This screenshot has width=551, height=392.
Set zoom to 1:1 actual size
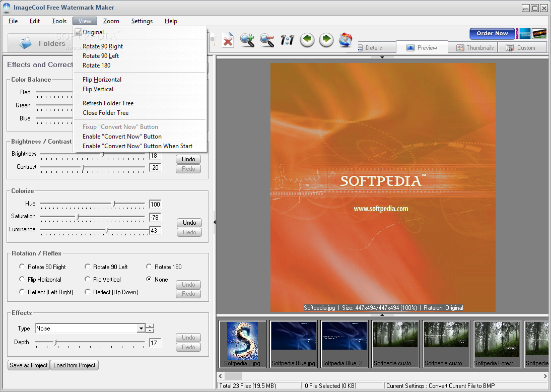(x=287, y=40)
